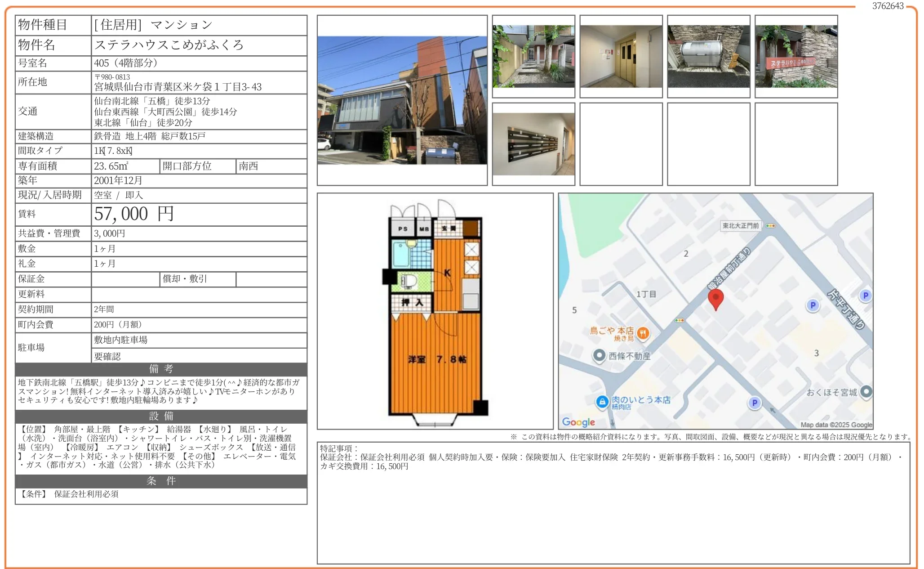The width and height of the screenshot is (924, 569).
Task: Click the 特記事項 notes text box
Action: (x=613, y=502)
